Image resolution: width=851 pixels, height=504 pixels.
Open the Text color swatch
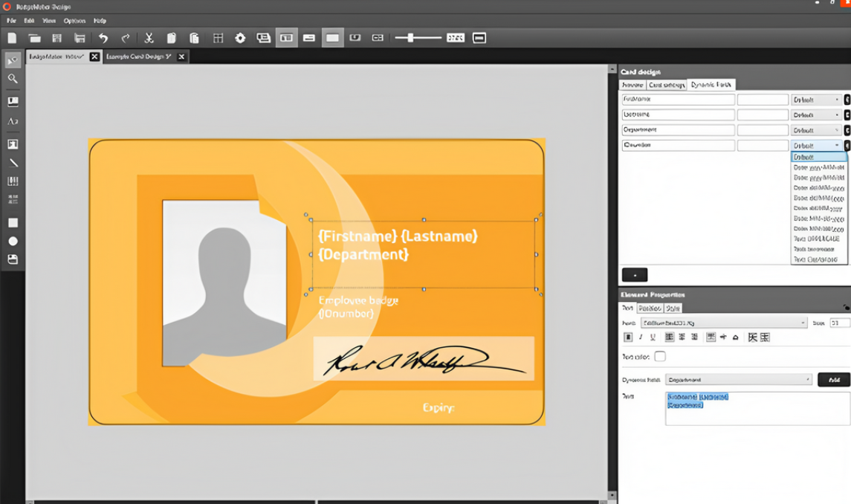660,357
